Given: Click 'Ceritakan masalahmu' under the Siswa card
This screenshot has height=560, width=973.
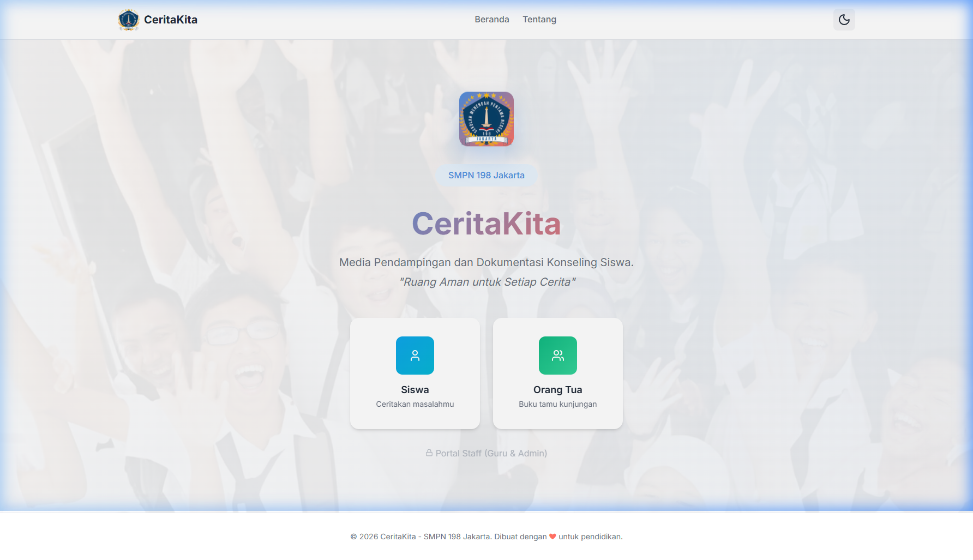Looking at the screenshot, I should (x=415, y=404).
